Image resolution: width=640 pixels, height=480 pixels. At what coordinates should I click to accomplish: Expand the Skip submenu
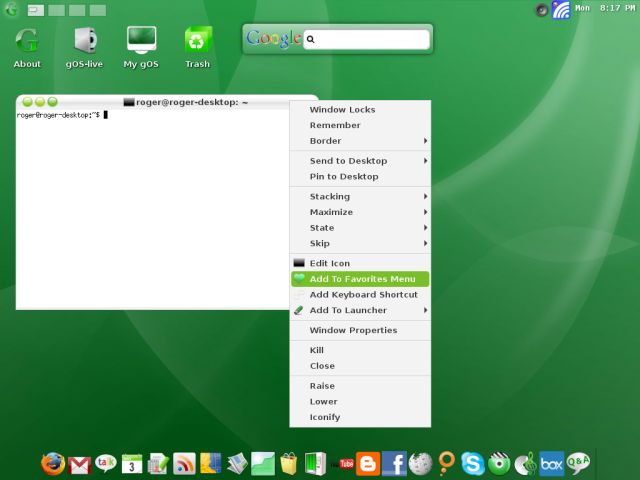coord(360,243)
